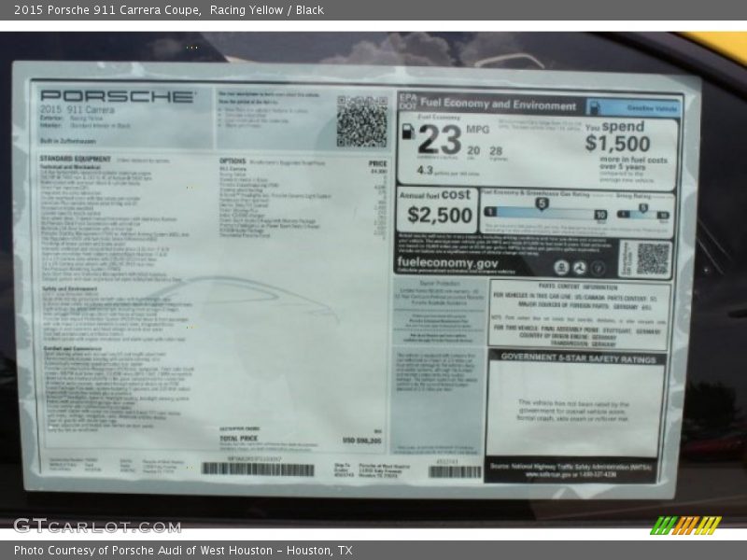This screenshot has height=560, width=747.
Task: Click the '4.3' gallons per 100 miles value
Action: 425,170
